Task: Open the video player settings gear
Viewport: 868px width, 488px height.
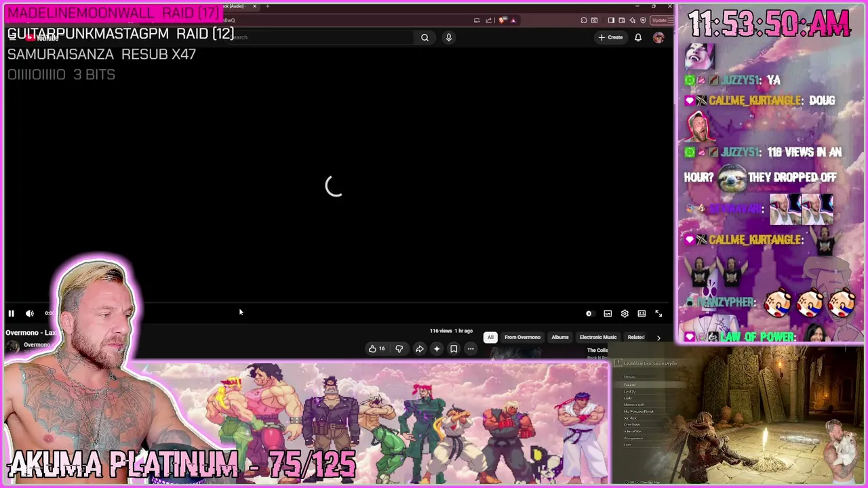Action: (x=625, y=313)
